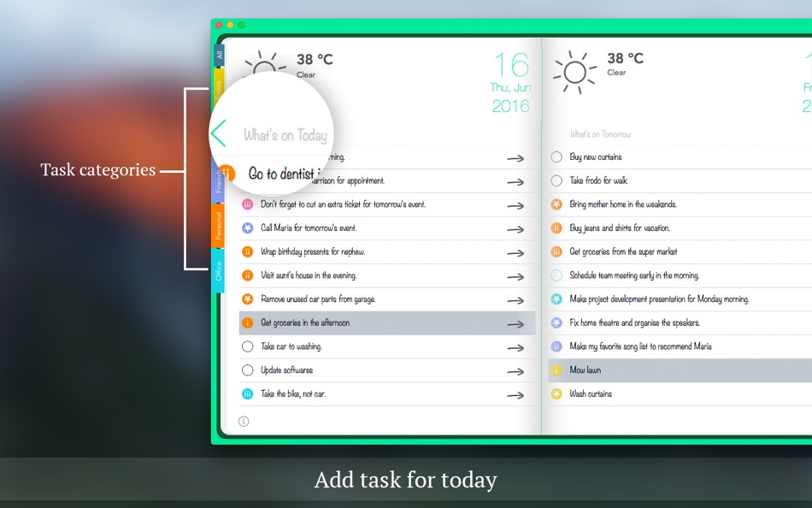Select task 'Visit aunt's house in the evening'
Screen dimensions: 812x508
[309, 275]
